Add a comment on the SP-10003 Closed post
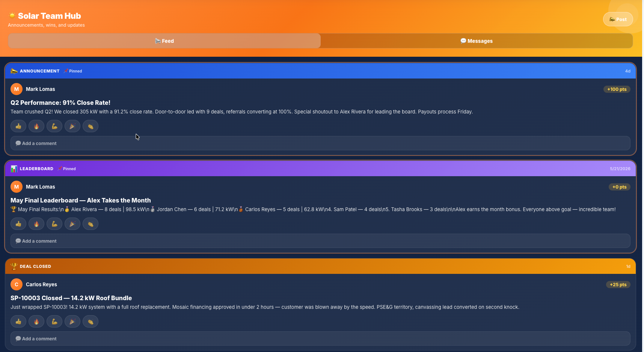Viewport: 644px width, 352px height. click(320, 338)
